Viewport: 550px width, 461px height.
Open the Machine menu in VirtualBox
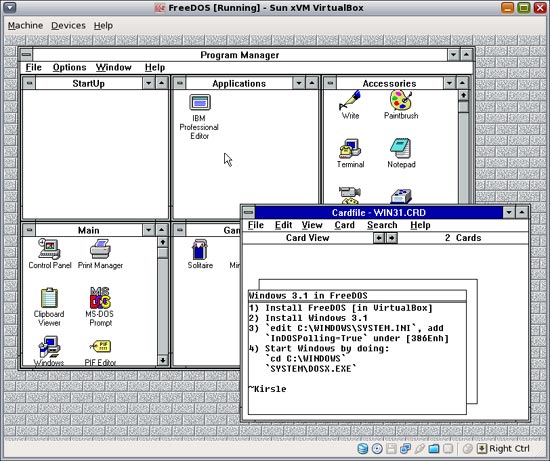pyautogui.click(x=25, y=26)
